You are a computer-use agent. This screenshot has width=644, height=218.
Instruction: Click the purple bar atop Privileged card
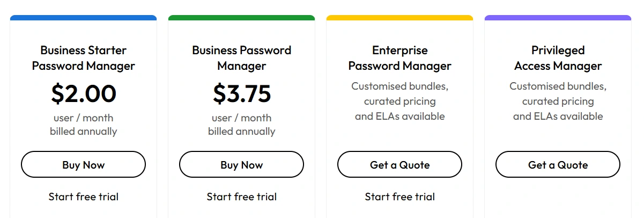(558, 18)
